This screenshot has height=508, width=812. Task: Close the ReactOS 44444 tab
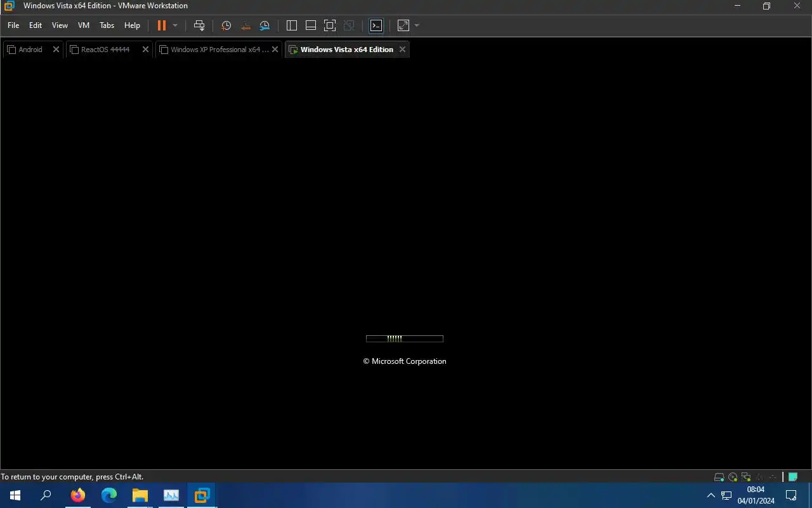145,50
